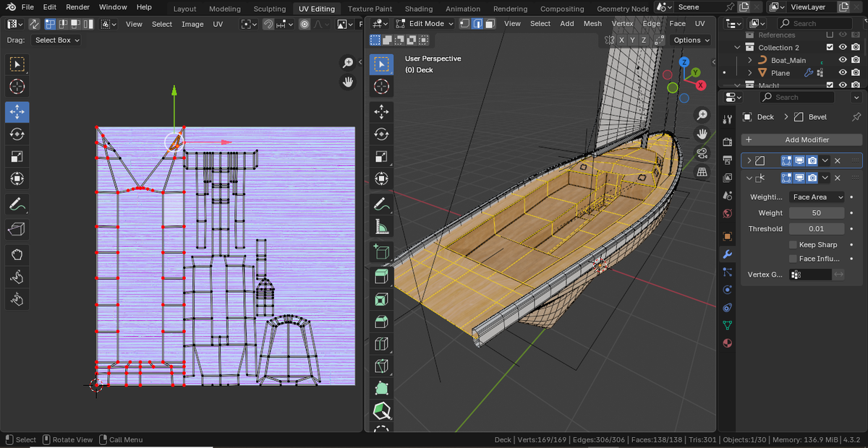Screen dimensions: 868x448
Task: Open the Mesh menu in the 3D viewport
Action: click(x=592, y=23)
